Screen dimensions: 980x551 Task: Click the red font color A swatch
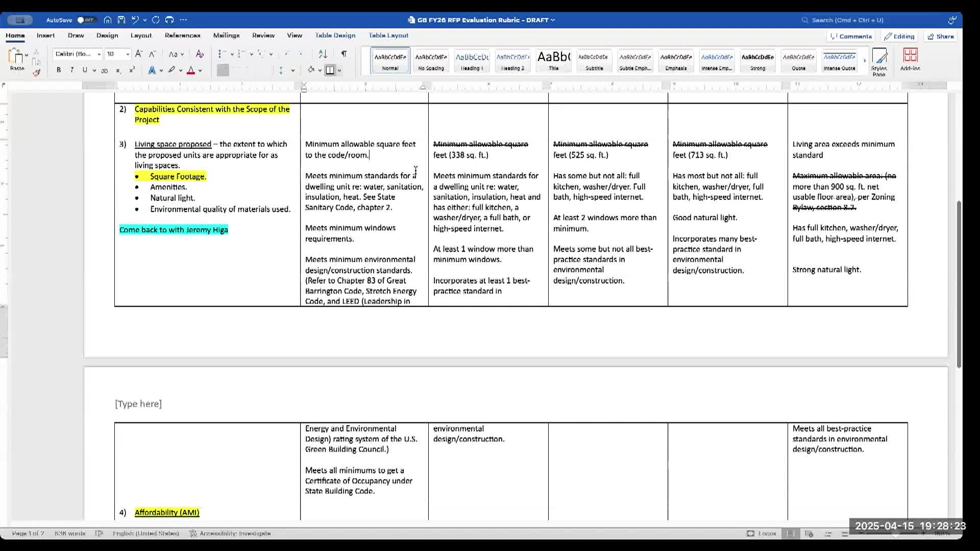click(x=191, y=70)
